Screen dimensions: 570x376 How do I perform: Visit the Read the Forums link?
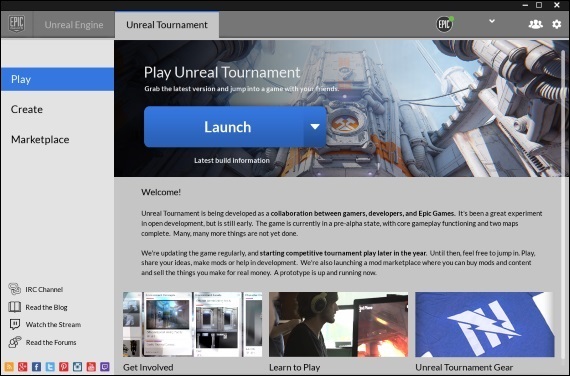pos(51,342)
